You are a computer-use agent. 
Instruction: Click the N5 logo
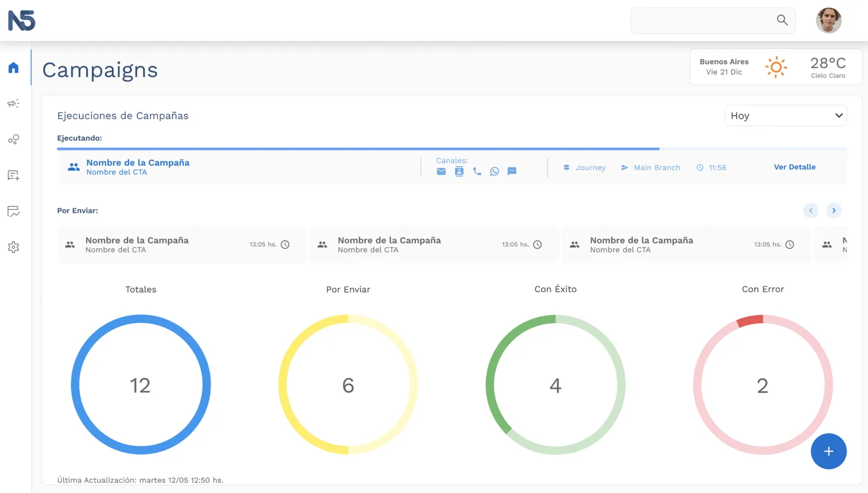point(22,21)
